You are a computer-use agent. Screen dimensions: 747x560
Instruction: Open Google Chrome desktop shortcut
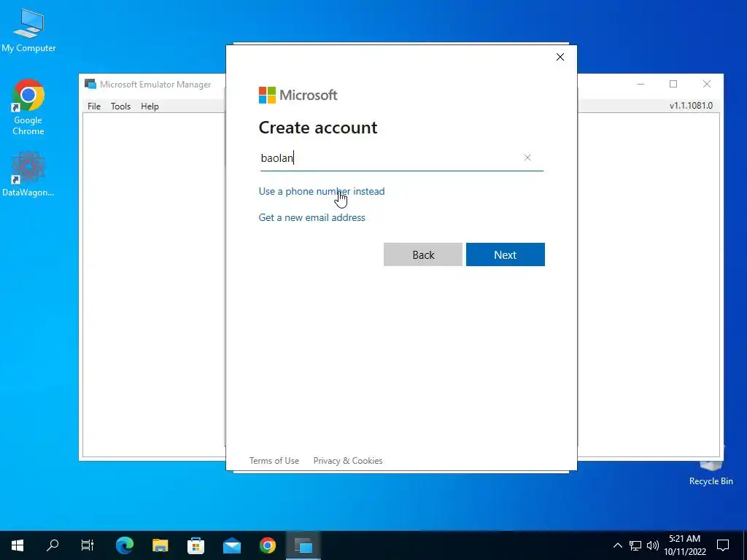(28, 107)
